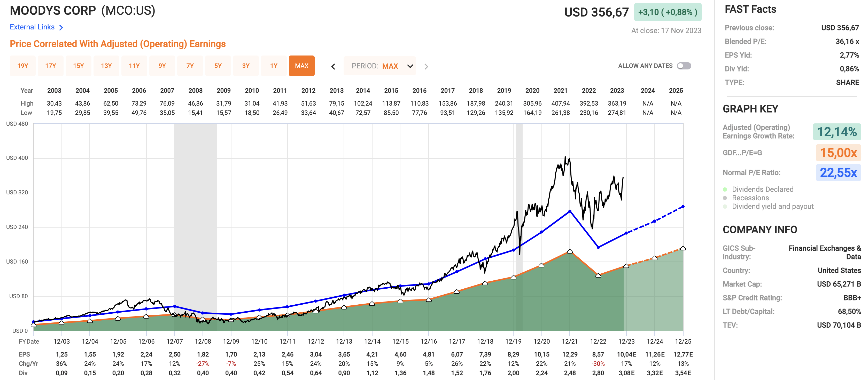Click the -30% change value for 12/22
This screenshot has height=380, width=868.
[x=598, y=364]
